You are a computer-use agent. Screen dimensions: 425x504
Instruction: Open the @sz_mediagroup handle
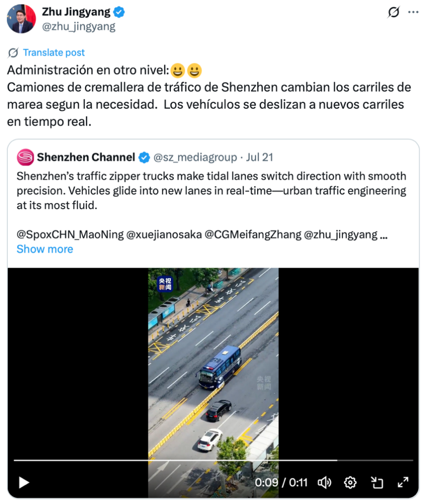(x=195, y=157)
